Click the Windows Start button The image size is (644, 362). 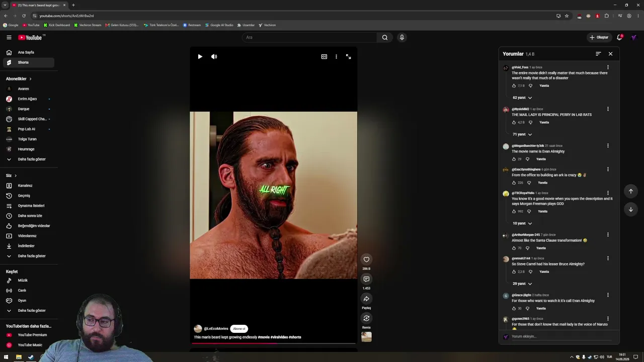[6, 357]
